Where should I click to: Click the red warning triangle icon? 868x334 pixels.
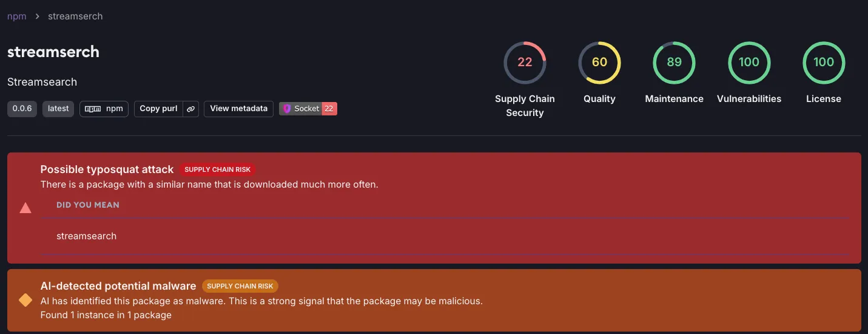click(x=25, y=208)
